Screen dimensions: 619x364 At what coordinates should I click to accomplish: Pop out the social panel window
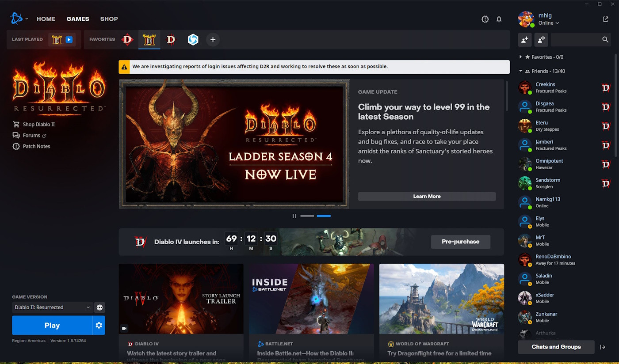coord(605,19)
